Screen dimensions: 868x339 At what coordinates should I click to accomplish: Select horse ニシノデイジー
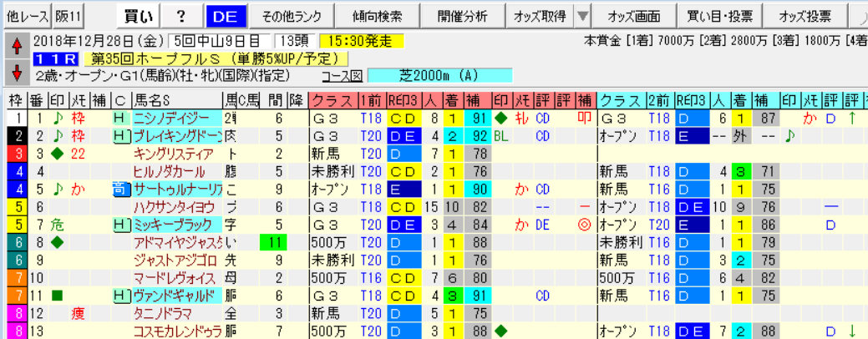pos(176,118)
